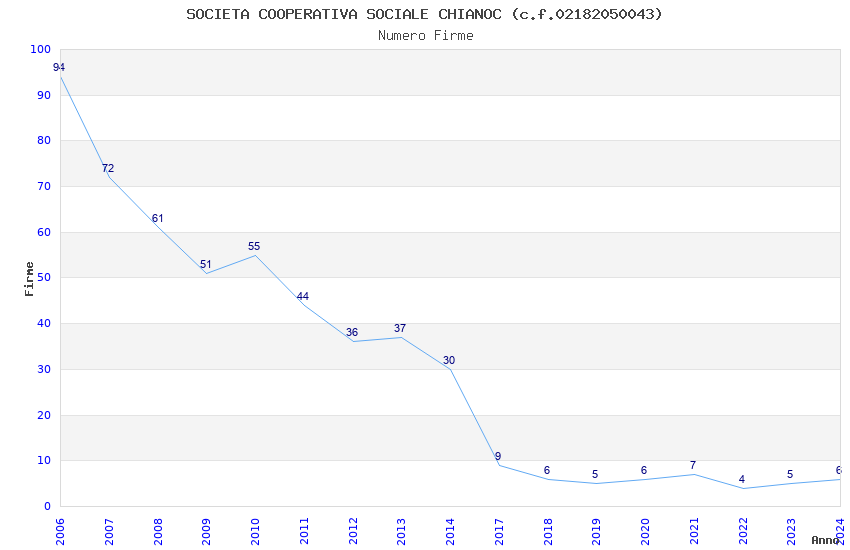
Task: Click the subtitle Numero Firme
Action: coord(426,36)
